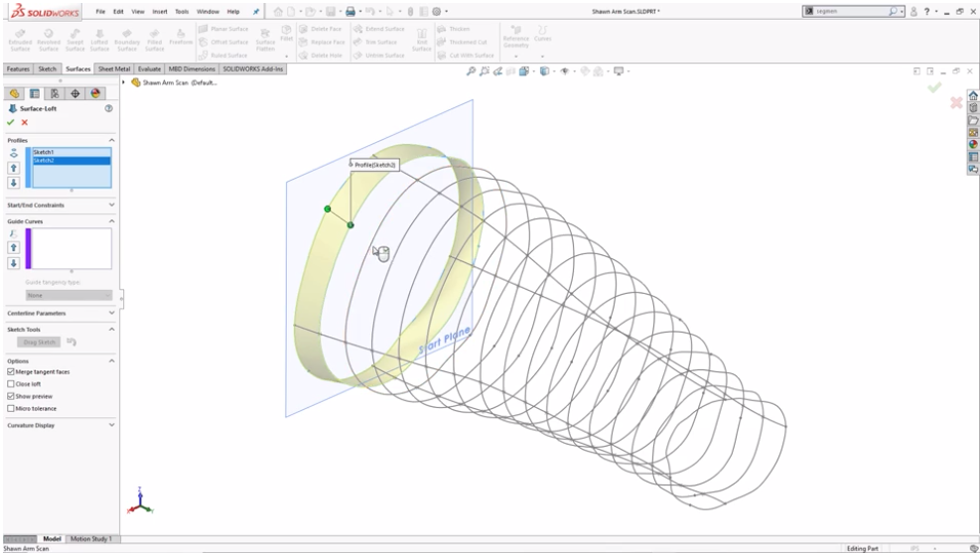Switch to ConfigurationManager tab icon
Image resolution: width=980 pixels, height=553 pixels.
55,93
